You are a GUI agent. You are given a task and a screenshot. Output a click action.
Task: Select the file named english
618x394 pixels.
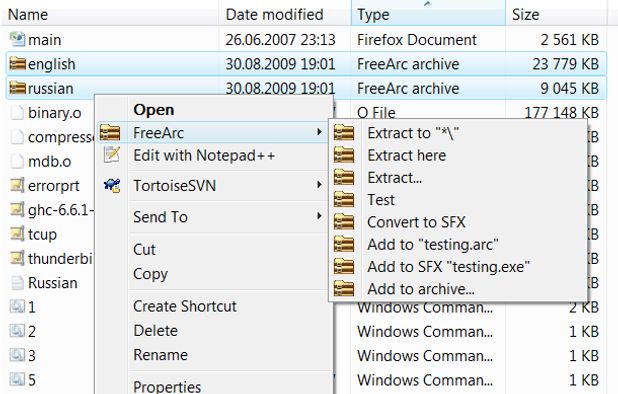point(52,64)
